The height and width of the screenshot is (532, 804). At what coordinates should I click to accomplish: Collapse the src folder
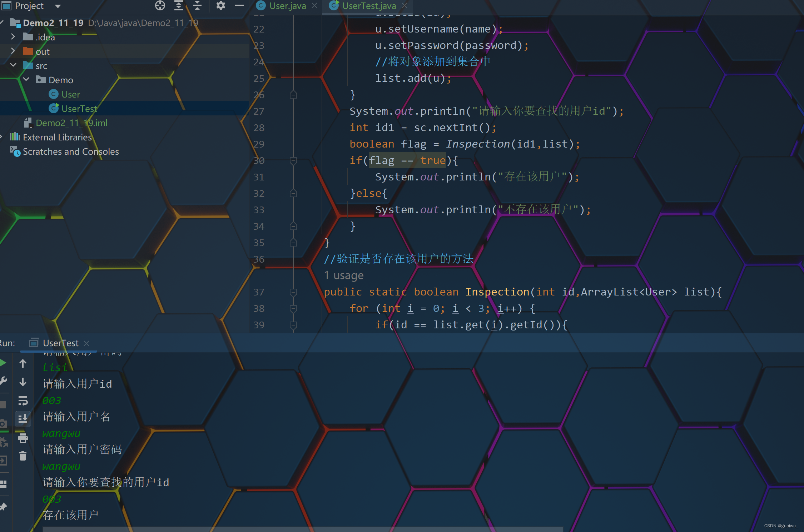pos(13,65)
